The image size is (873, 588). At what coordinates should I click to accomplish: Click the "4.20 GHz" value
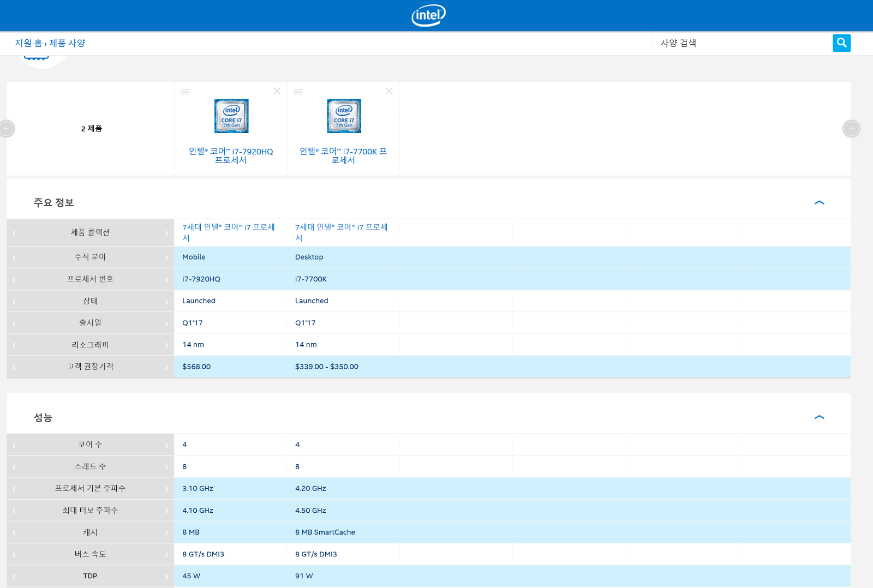(310, 488)
